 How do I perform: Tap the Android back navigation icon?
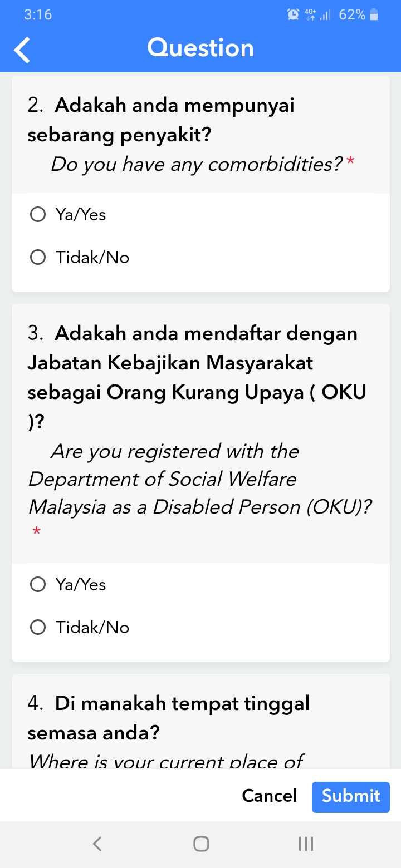[x=97, y=844]
